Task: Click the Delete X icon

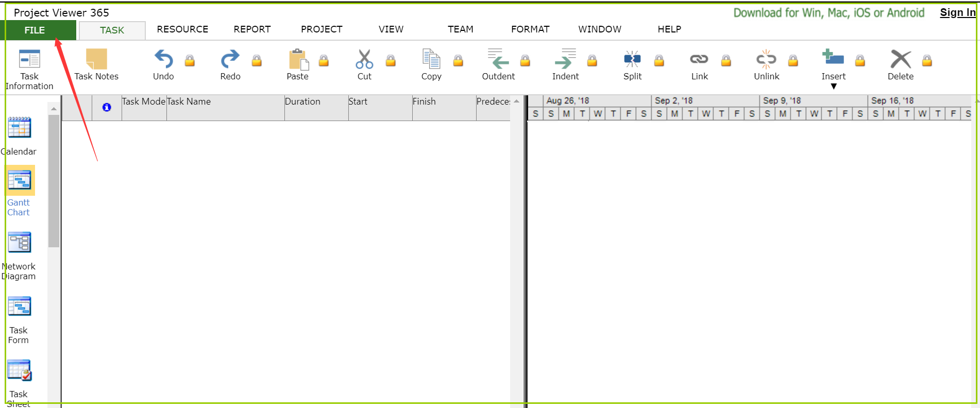Action: click(x=901, y=59)
